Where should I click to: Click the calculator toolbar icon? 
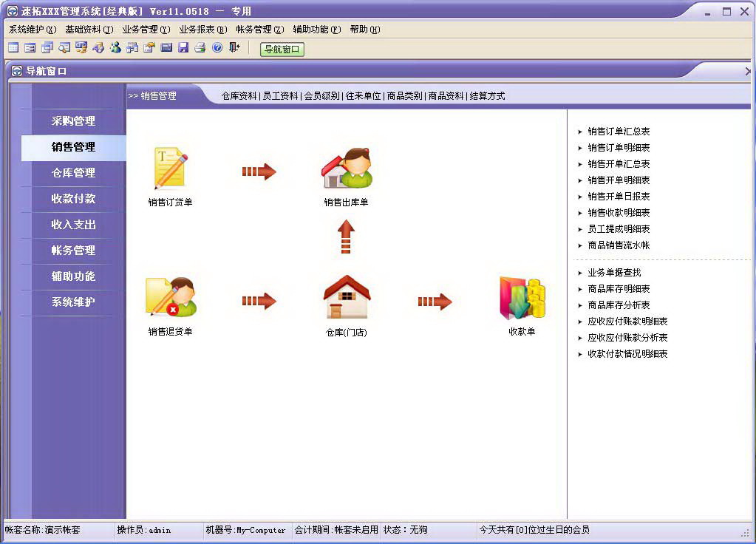[166, 47]
